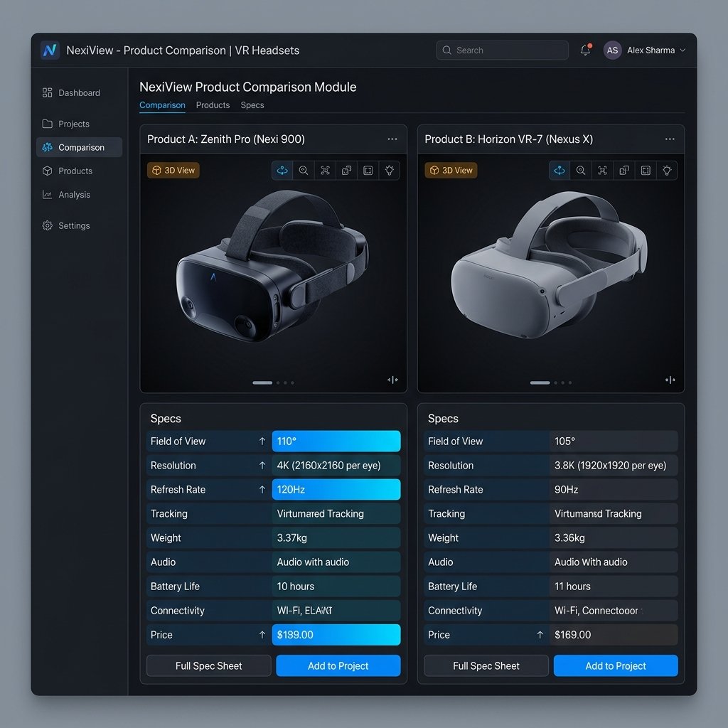Open Settings in the sidebar
728x728 pixels.
pyautogui.click(x=79, y=225)
